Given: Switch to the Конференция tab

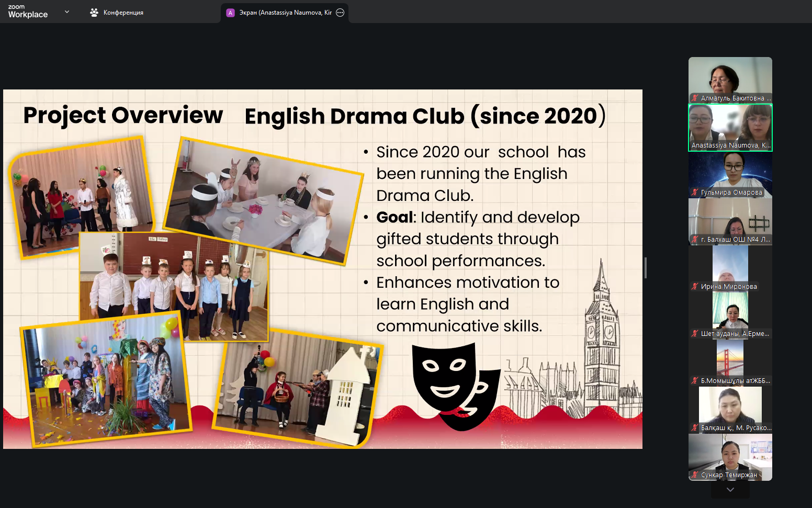Looking at the screenshot, I should tap(123, 13).
